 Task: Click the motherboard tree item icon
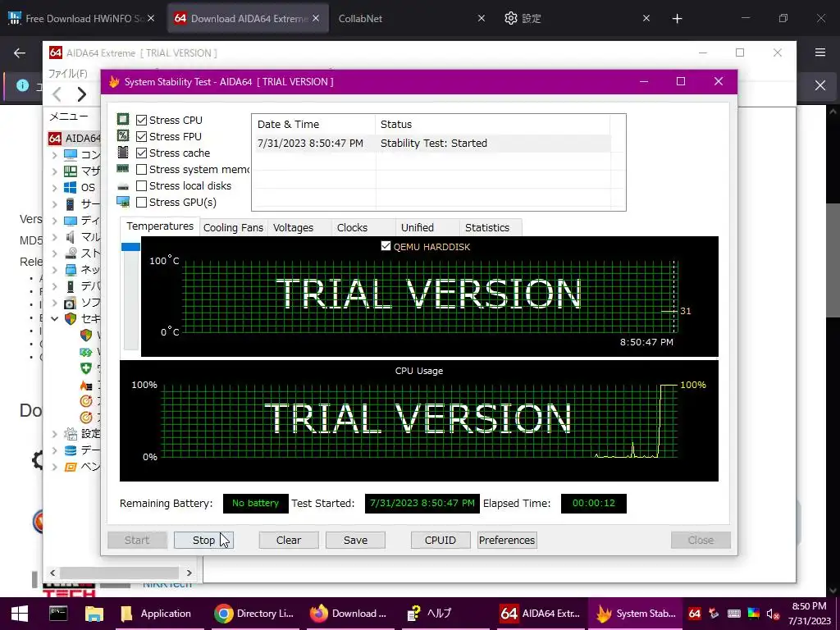[x=71, y=171]
